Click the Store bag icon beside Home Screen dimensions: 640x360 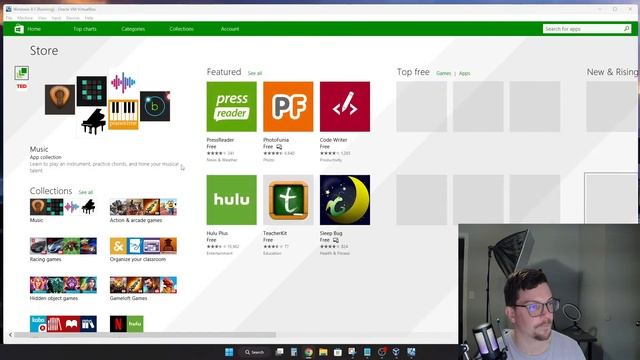[19, 29]
